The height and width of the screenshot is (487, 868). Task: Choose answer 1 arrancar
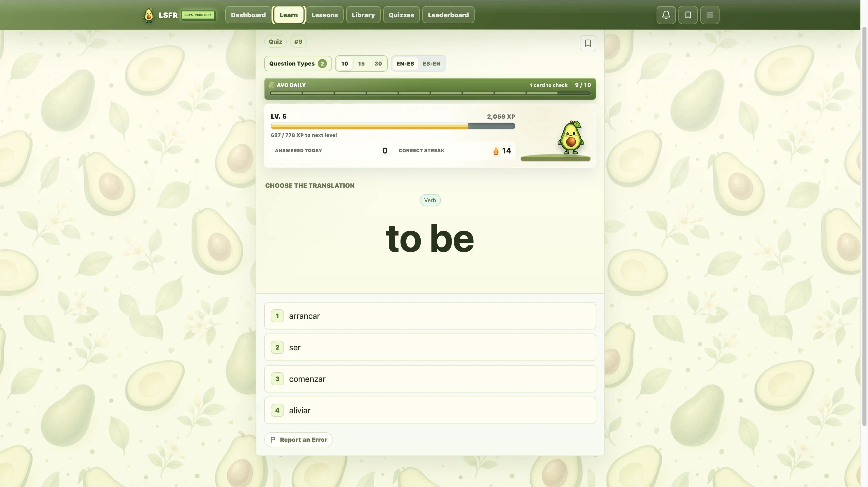(430, 316)
